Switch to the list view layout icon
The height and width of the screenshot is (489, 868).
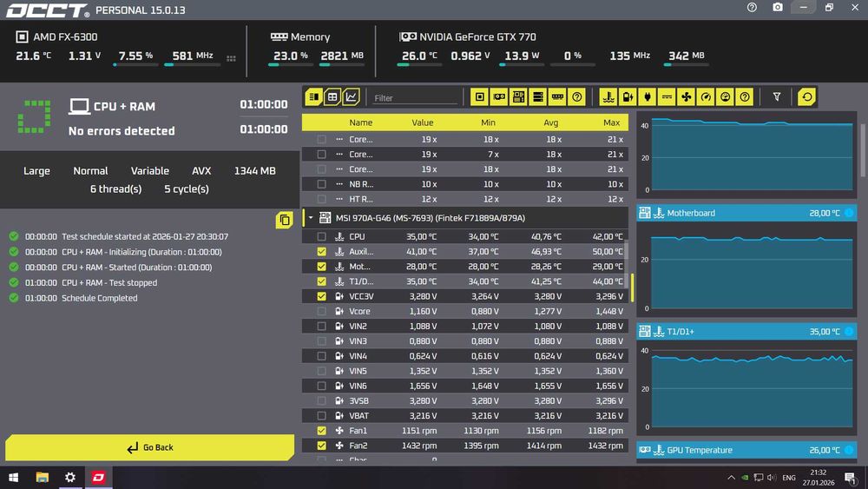coord(314,97)
